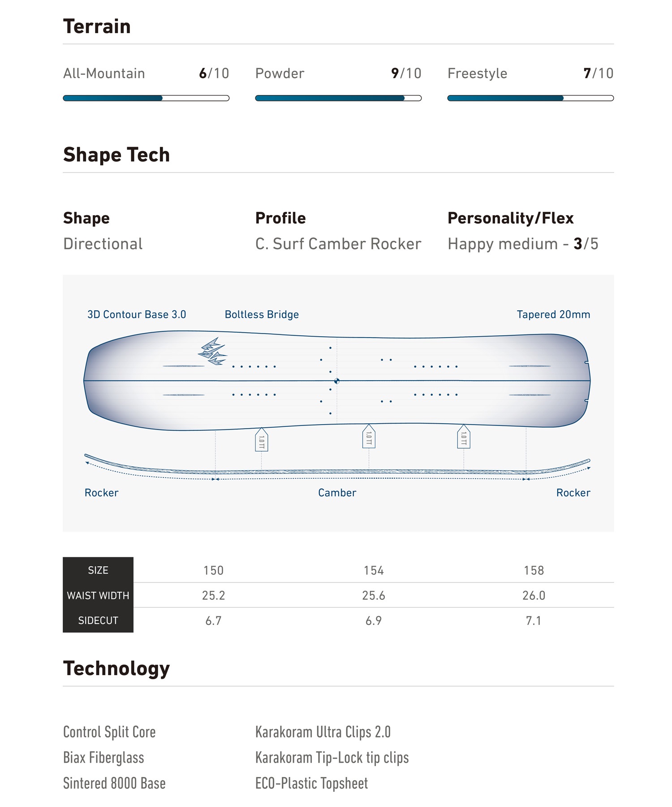Screen dimensions: 672x807
Task: Select the Boltless Bridge label
Action: pyautogui.click(x=262, y=315)
